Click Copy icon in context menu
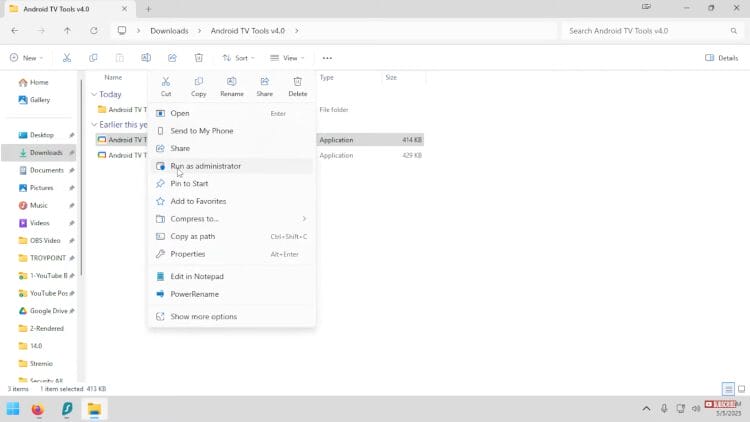Screen dimensions: 750x422 pyautogui.click(x=199, y=87)
